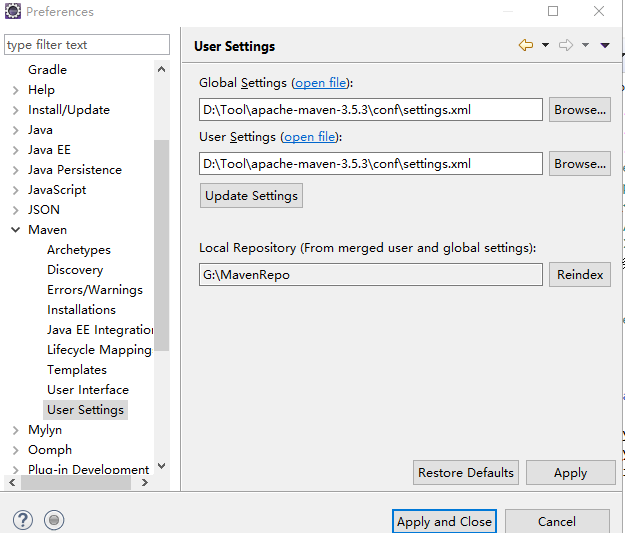Open file link for User Settings
625x533 pixels.
coord(311,137)
